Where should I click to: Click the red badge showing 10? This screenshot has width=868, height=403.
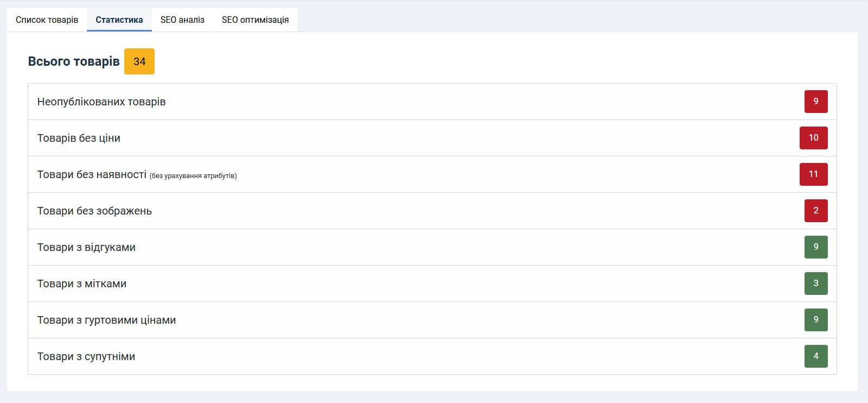(813, 138)
